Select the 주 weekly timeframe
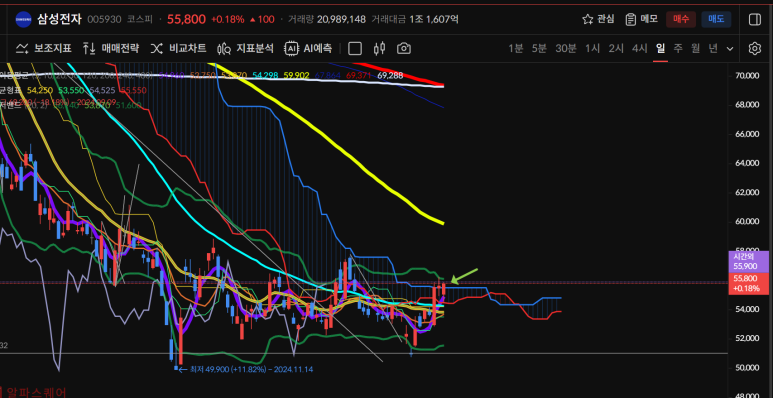 [x=678, y=48]
